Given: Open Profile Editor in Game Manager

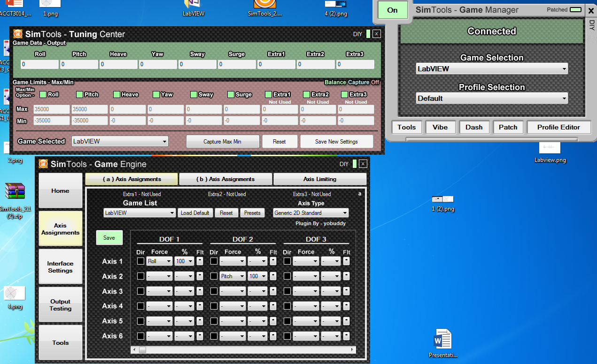Looking at the screenshot, I should click(558, 127).
